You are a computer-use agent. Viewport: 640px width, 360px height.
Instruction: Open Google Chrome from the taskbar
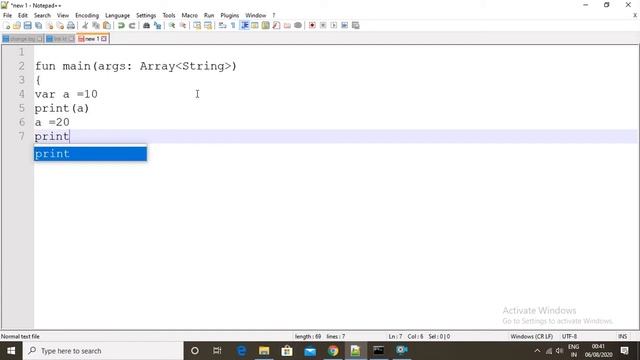click(333, 351)
